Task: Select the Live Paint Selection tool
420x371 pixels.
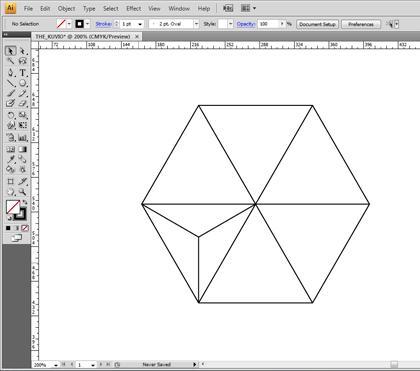Action: click(22, 169)
